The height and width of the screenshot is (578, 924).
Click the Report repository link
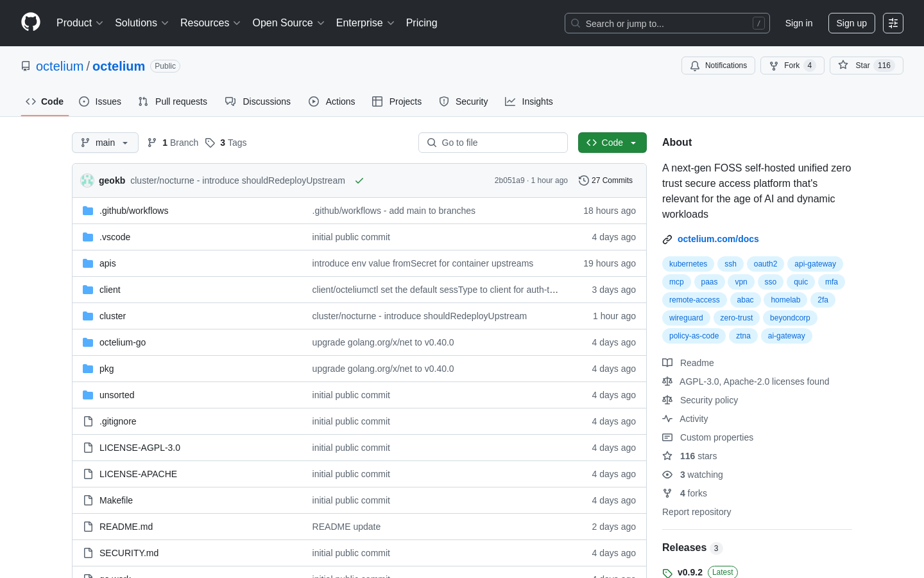696,512
